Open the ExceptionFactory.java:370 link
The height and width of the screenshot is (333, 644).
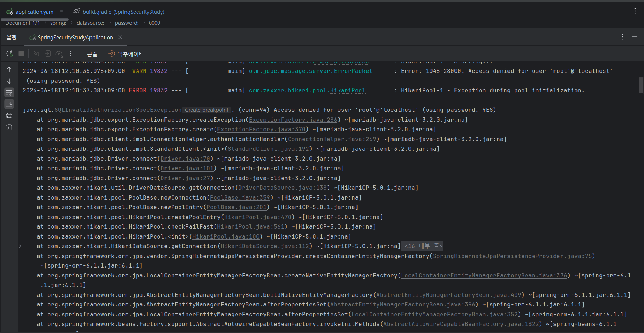[x=261, y=130]
